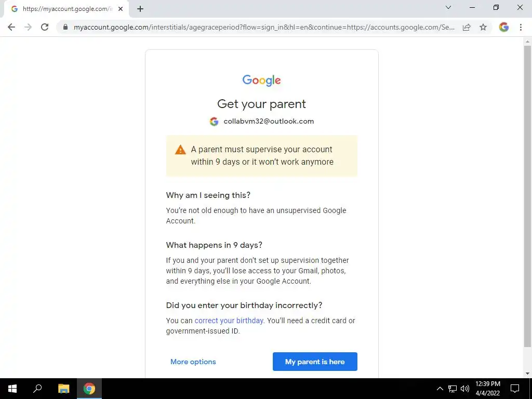Open a new tab with the plus button
The image size is (532, 399).
point(140,9)
